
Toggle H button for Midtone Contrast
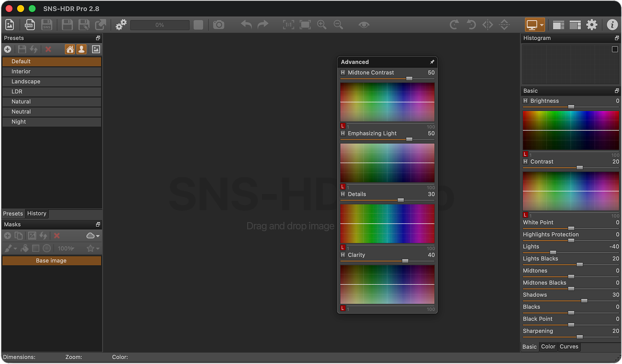(x=343, y=73)
